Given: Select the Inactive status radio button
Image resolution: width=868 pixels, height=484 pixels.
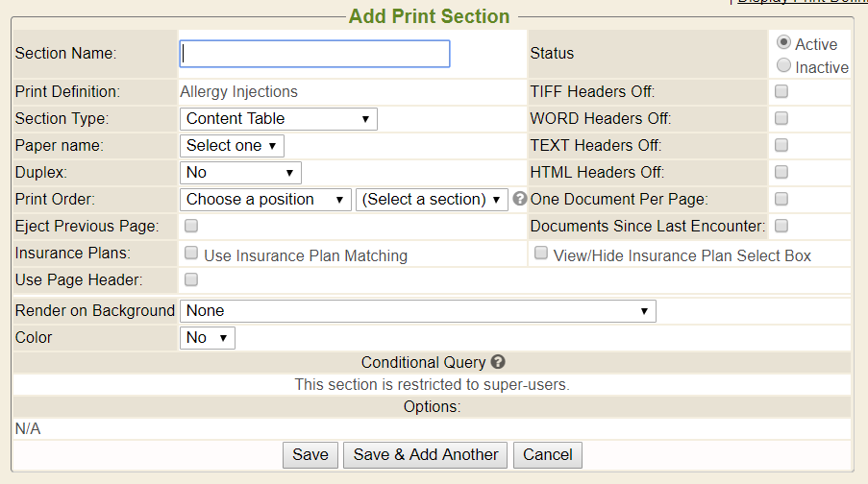Looking at the screenshot, I should pos(783,66).
